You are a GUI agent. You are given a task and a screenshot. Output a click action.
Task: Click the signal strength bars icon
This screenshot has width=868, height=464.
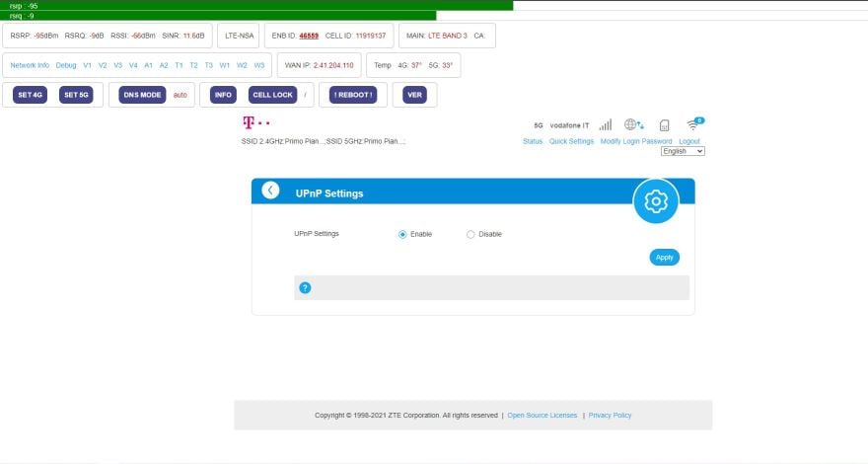(605, 125)
